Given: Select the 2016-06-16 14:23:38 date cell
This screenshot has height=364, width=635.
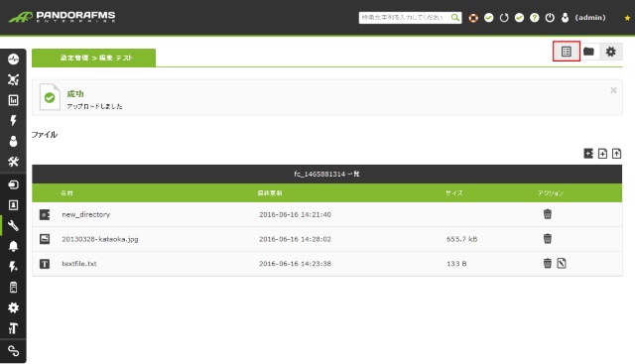Looking at the screenshot, I should (295, 264).
